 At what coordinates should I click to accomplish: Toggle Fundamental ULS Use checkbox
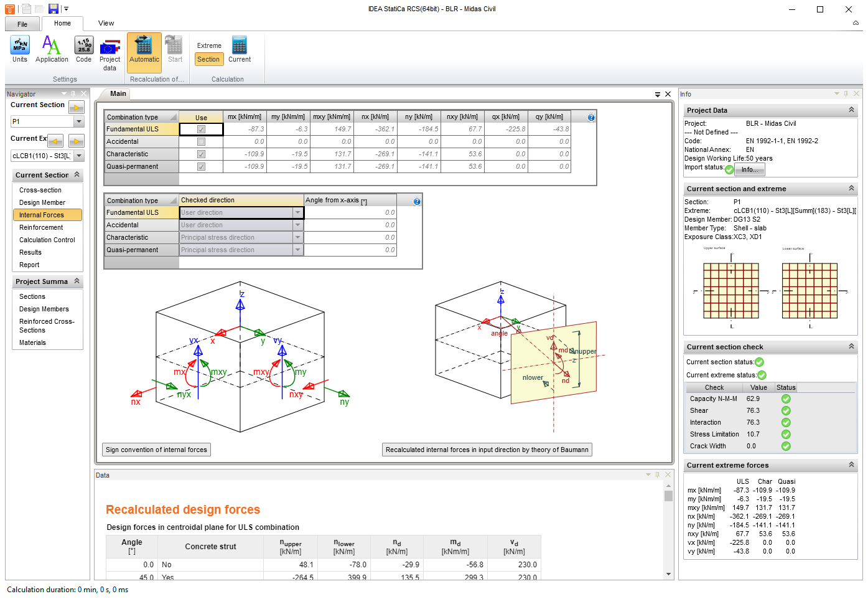pyautogui.click(x=201, y=130)
